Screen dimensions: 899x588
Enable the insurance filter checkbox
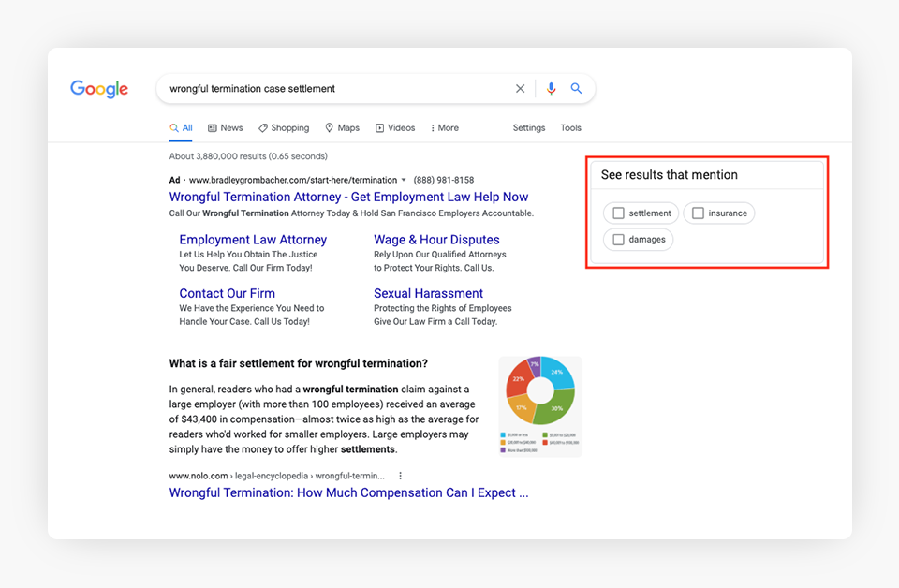698,213
